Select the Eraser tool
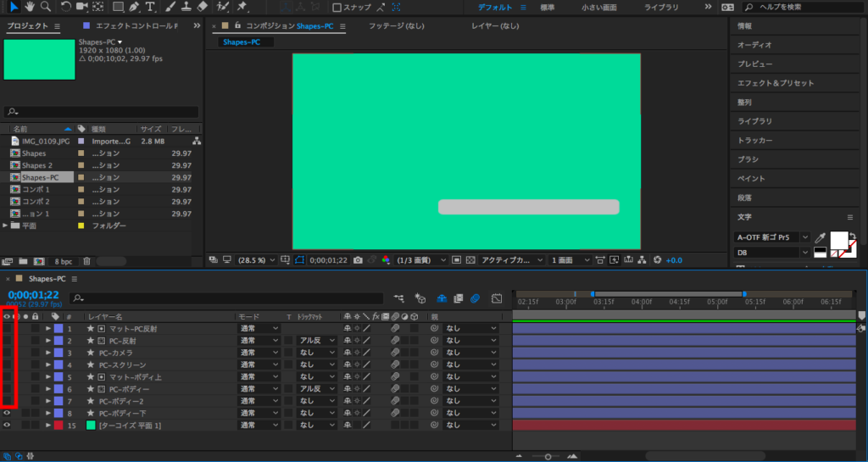The height and width of the screenshot is (462, 868). tap(201, 7)
